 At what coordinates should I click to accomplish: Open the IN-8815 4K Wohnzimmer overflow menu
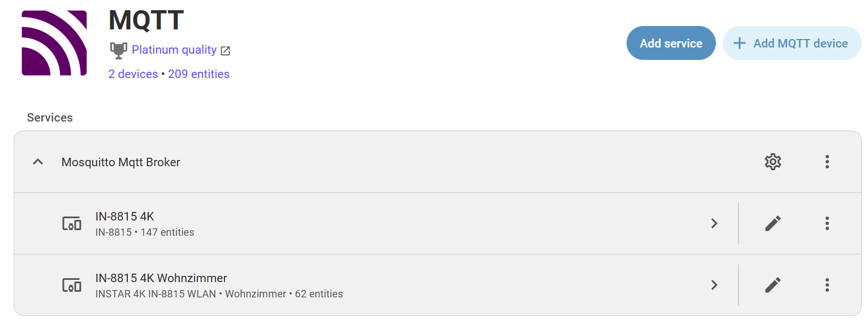tap(827, 285)
